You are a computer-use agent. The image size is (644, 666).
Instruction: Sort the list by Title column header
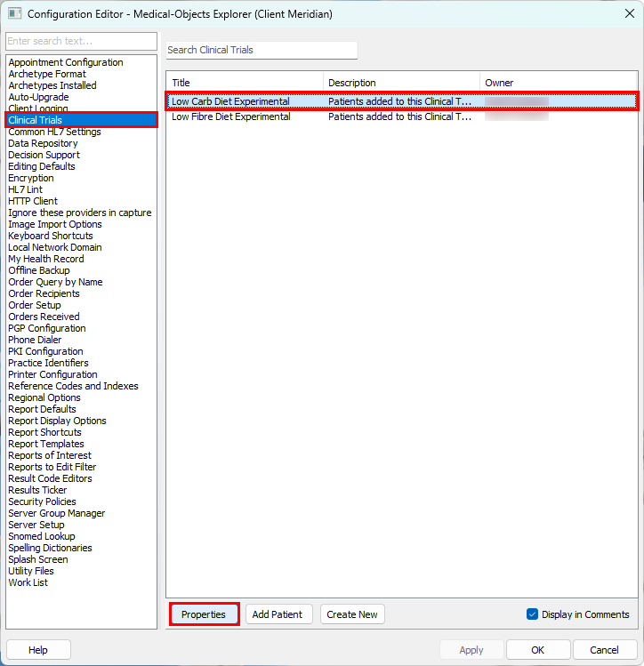coord(244,83)
